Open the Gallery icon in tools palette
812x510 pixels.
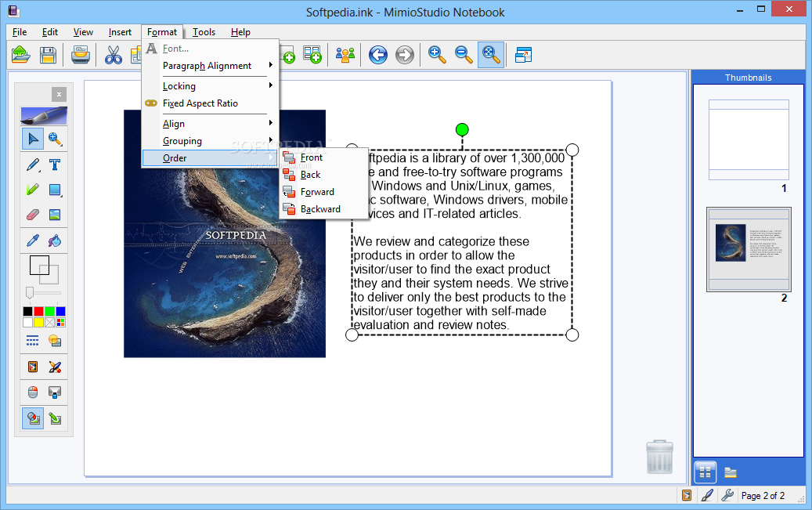point(33,367)
